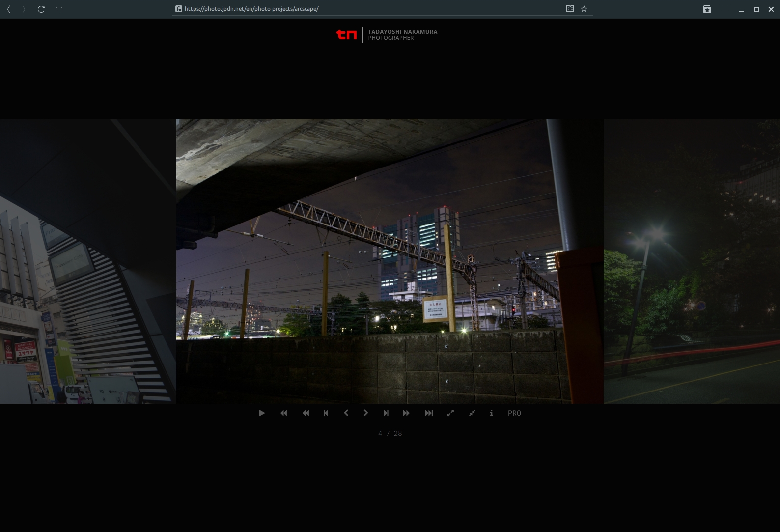This screenshot has width=780, height=532.
Task: Expand the gallery to fullscreen
Action: pos(450,413)
